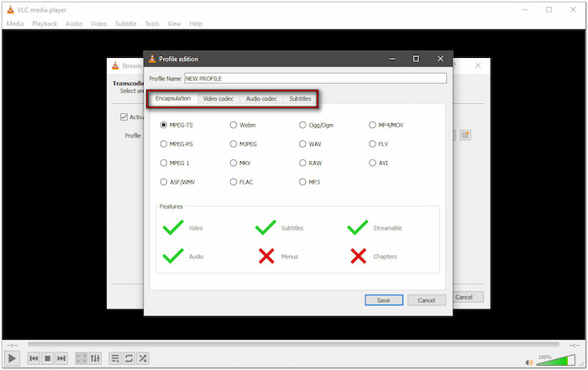Click the Profile Name input field

pyautogui.click(x=315, y=78)
